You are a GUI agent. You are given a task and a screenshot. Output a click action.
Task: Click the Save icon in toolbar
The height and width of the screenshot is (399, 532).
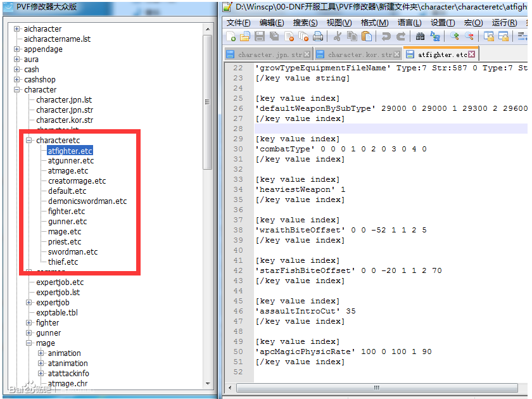[260, 37]
